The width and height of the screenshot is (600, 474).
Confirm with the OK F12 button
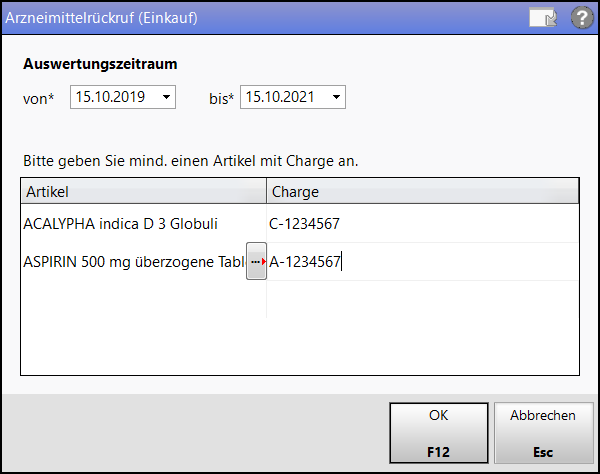point(439,433)
